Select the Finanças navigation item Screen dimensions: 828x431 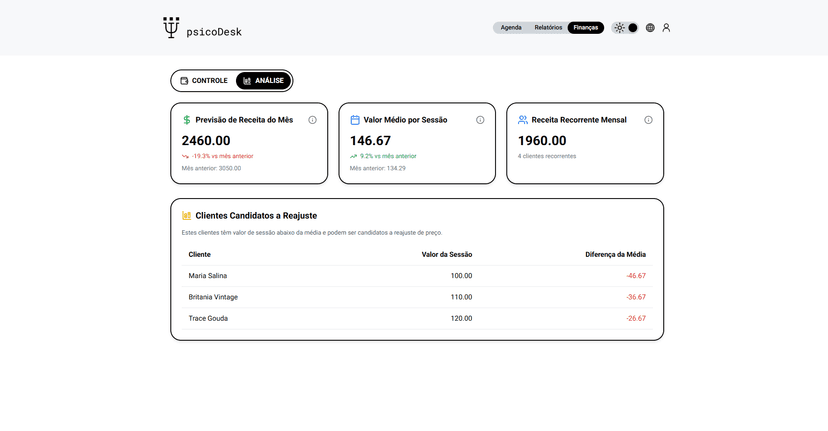[586, 28]
